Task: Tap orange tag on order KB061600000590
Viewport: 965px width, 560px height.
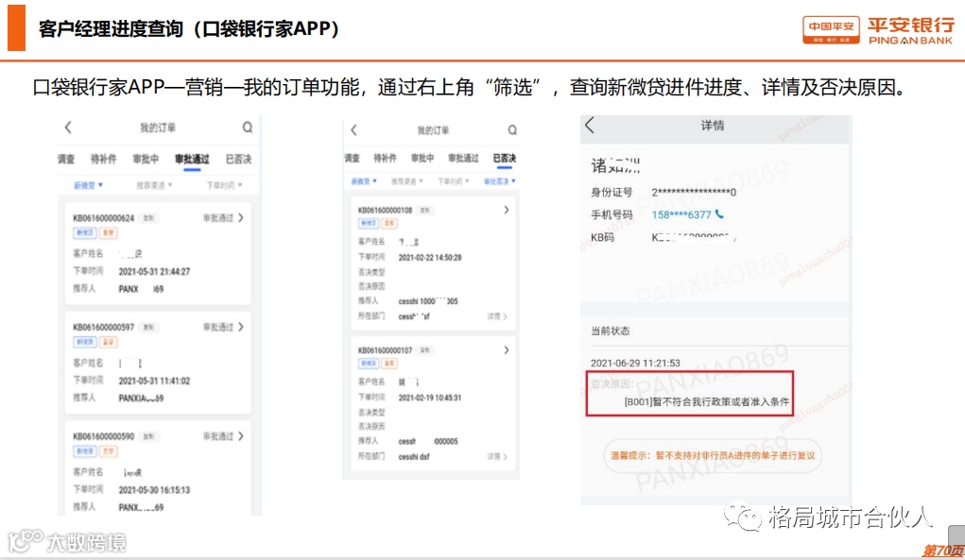Action: (109, 451)
